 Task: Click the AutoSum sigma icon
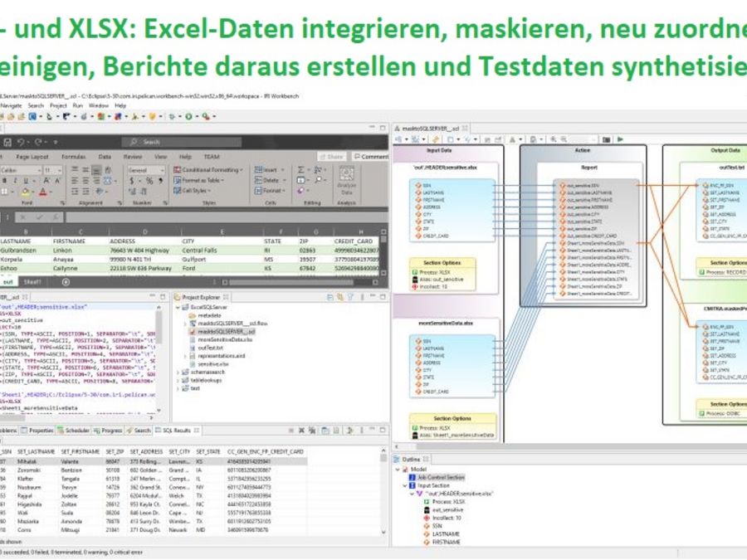click(301, 169)
